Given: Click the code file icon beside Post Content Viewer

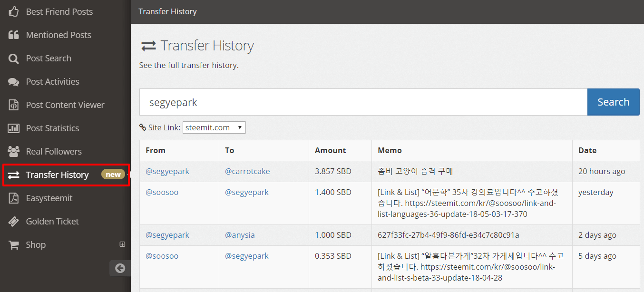Looking at the screenshot, I should (14, 105).
